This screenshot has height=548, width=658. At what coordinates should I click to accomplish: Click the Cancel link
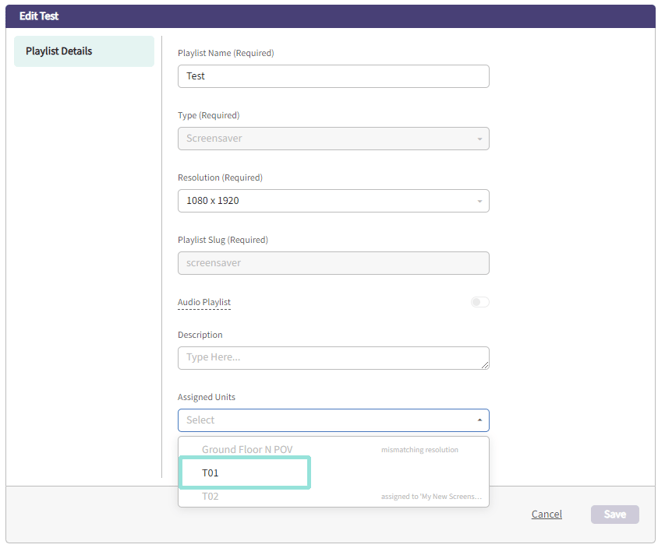(x=546, y=514)
